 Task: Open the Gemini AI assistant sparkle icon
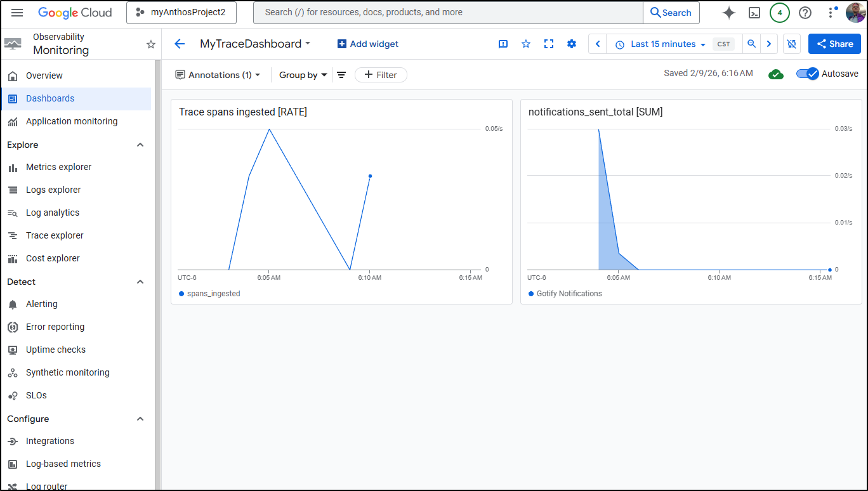pos(729,13)
